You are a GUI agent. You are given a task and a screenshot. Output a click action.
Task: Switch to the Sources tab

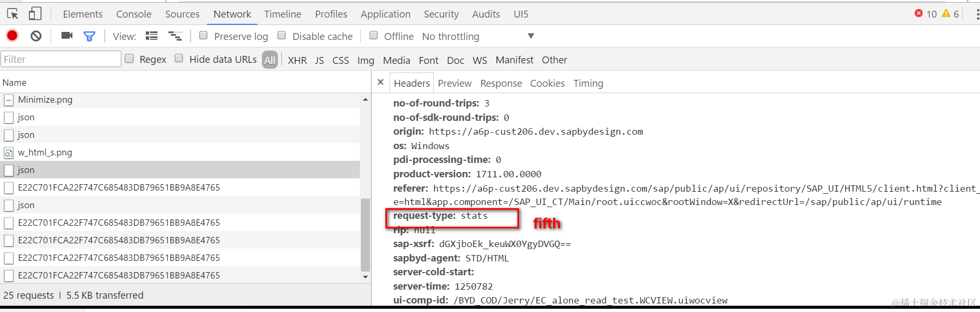coord(182,14)
